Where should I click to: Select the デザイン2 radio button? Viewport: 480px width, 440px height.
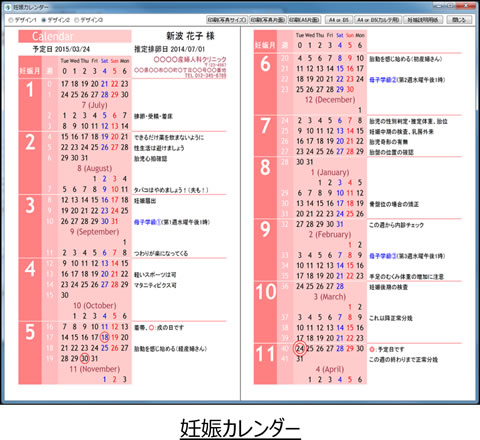pyautogui.click(x=55, y=20)
